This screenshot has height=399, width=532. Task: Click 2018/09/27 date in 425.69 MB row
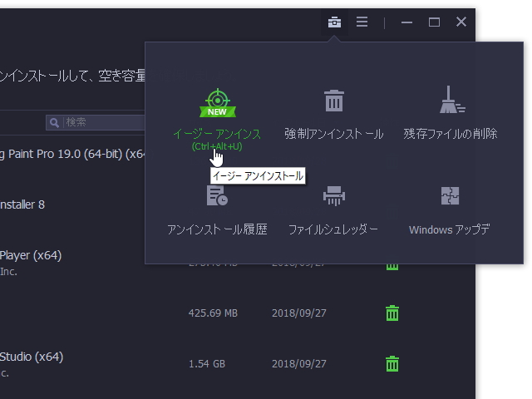(299, 313)
